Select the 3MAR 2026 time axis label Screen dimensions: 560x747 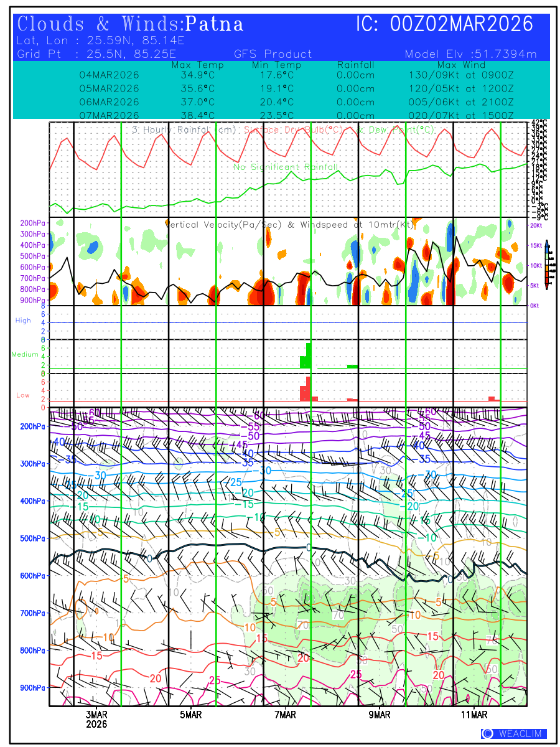pos(96,719)
